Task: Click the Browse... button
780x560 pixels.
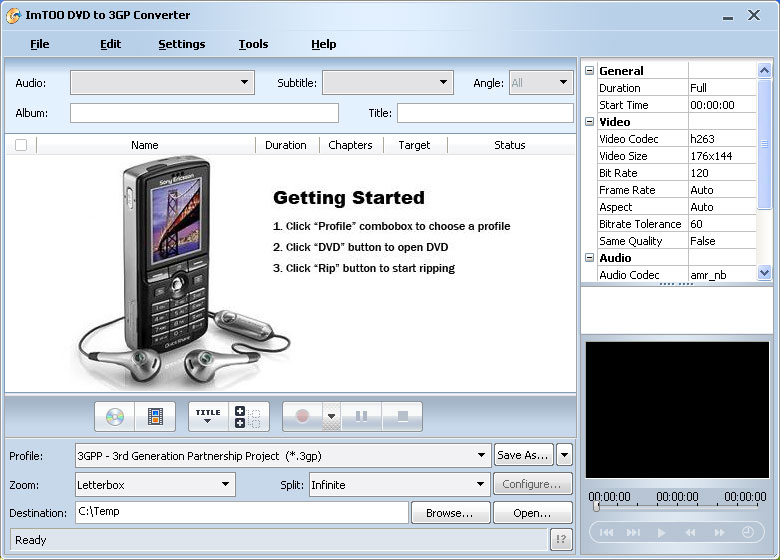Action: point(449,513)
